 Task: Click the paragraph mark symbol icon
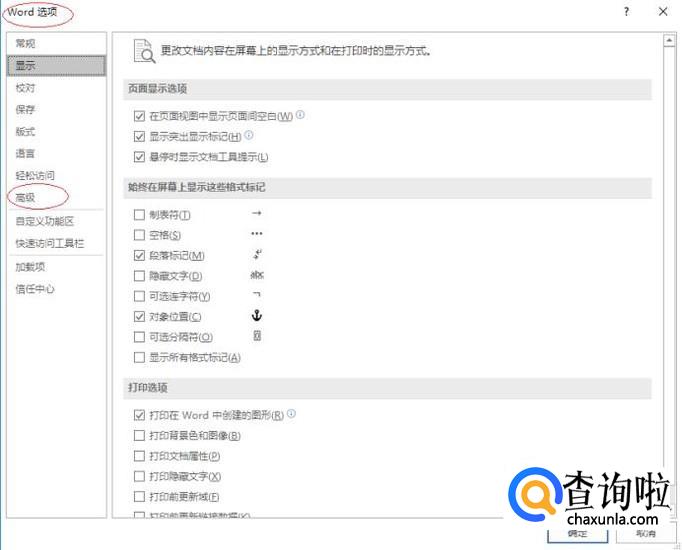[x=257, y=254]
